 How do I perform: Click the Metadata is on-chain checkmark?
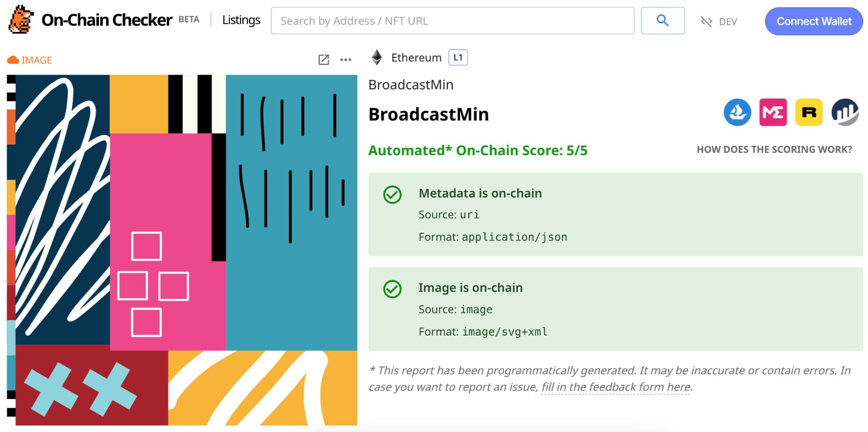tap(392, 195)
